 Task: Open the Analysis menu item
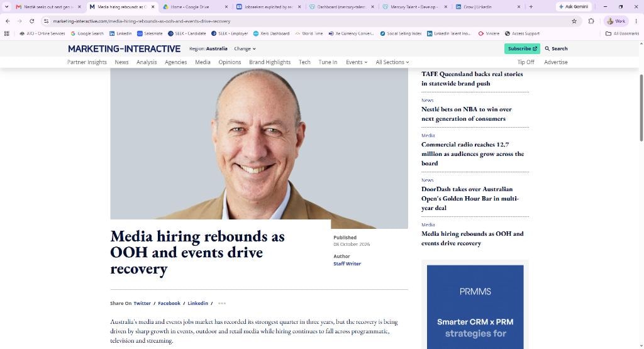pos(147,62)
